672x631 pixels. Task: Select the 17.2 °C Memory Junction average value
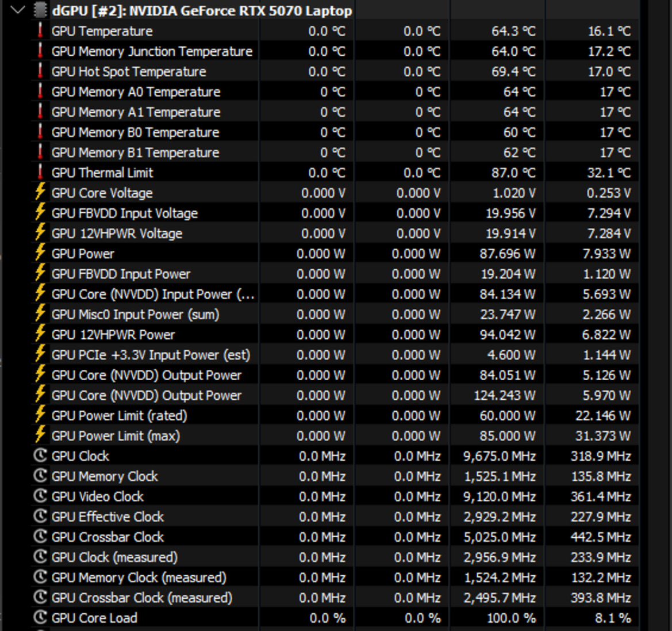tap(609, 51)
